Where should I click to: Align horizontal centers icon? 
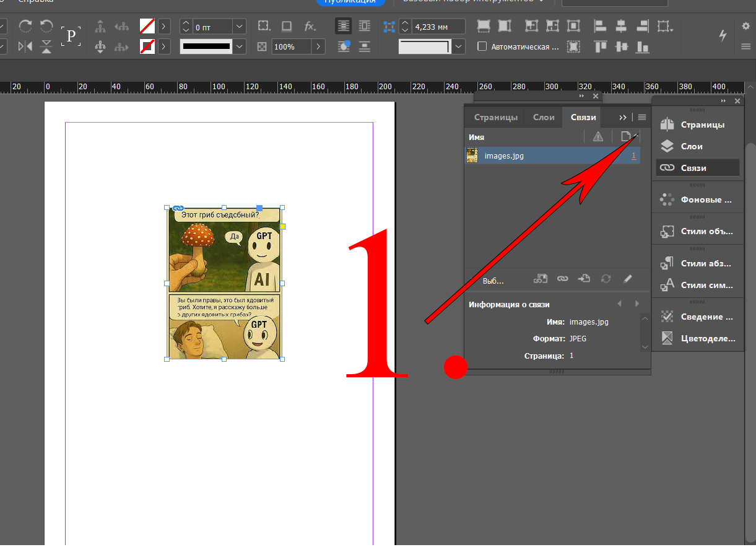(x=621, y=26)
